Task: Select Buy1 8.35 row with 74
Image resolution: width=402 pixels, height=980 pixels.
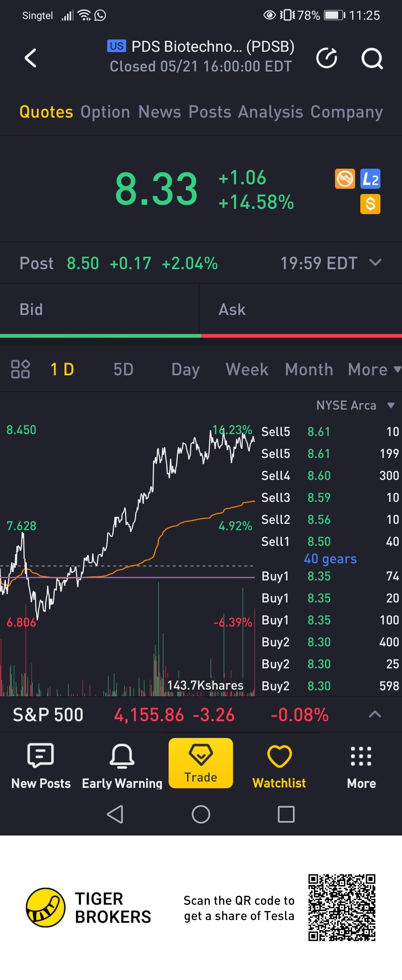Action: [330, 576]
